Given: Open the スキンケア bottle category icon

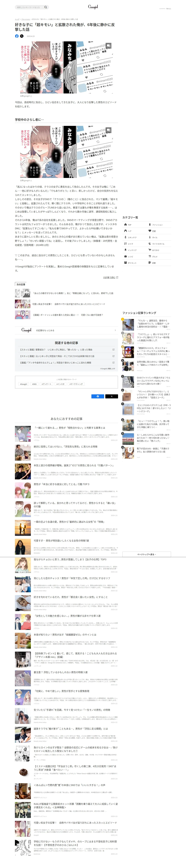Looking at the screenshot, I should (x=126, y=237).
